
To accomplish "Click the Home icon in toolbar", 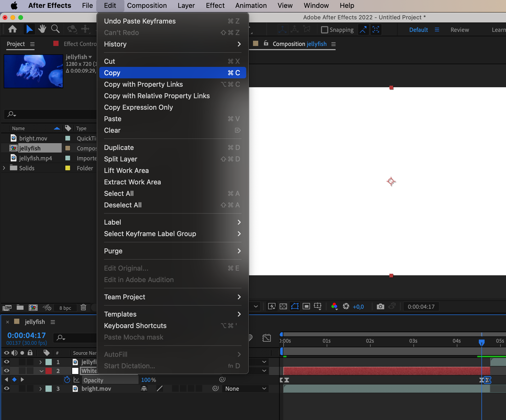I will pos(13,29).
